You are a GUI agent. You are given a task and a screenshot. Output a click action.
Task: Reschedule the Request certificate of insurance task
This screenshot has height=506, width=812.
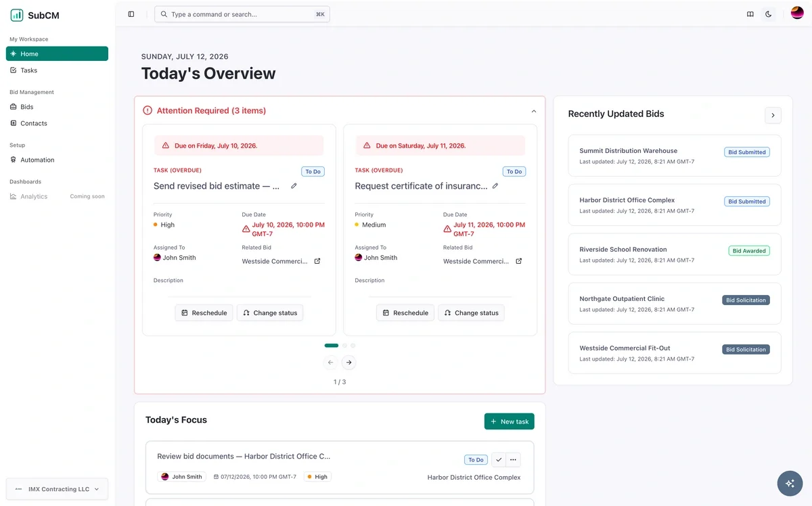click(x=405, y=313)
